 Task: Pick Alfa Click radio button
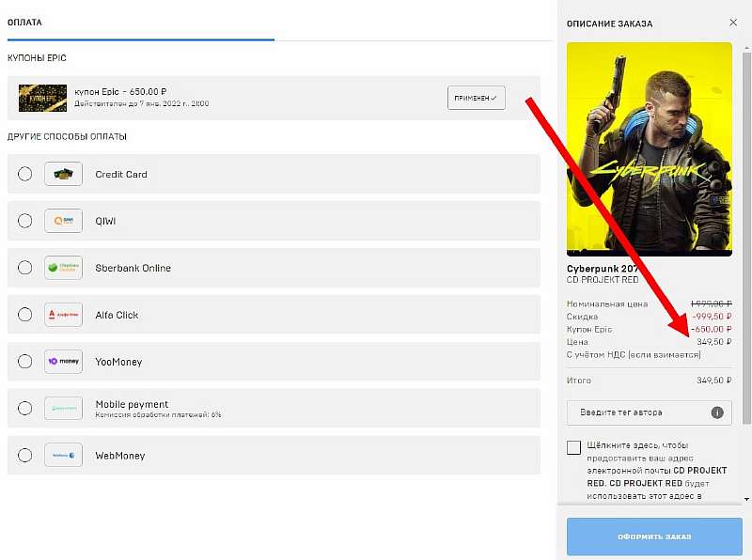[x=25, y=315]
